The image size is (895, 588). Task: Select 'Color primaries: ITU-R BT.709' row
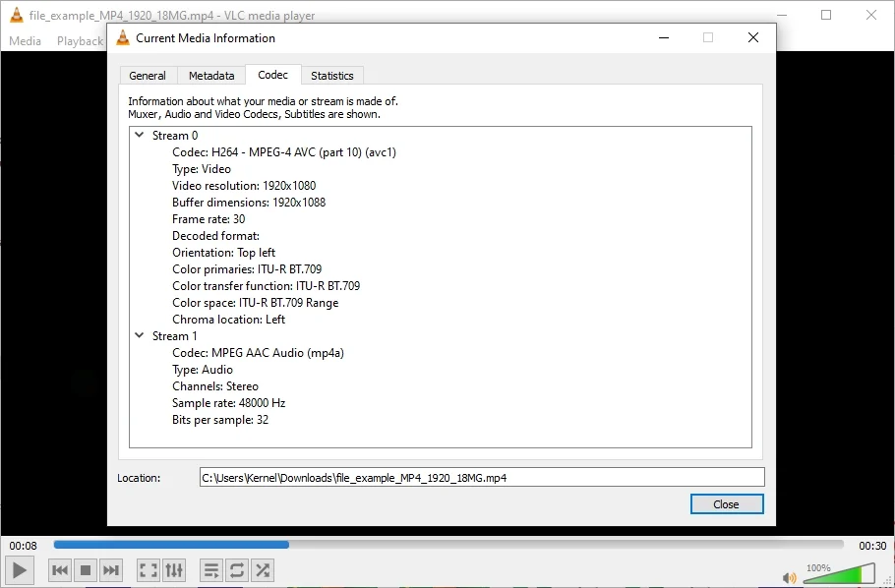(x=247, y=268)
